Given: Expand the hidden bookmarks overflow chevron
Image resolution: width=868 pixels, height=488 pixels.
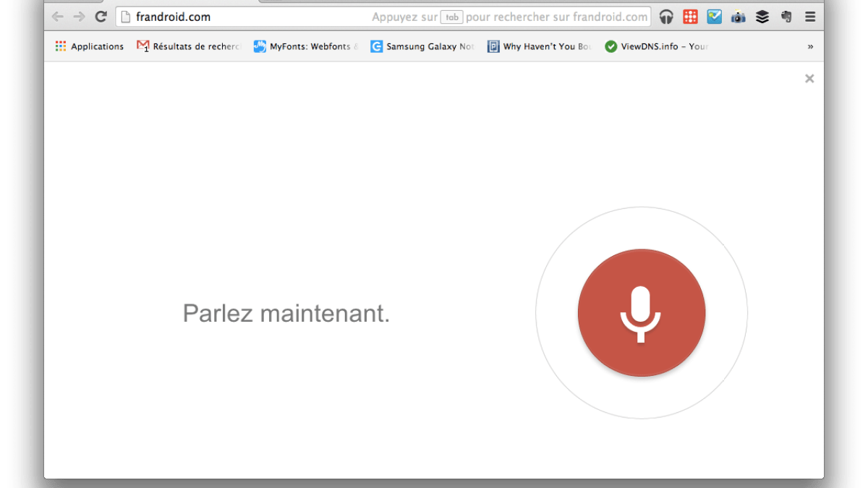Looking at the screenshot, I should click(x=810, y=46).
